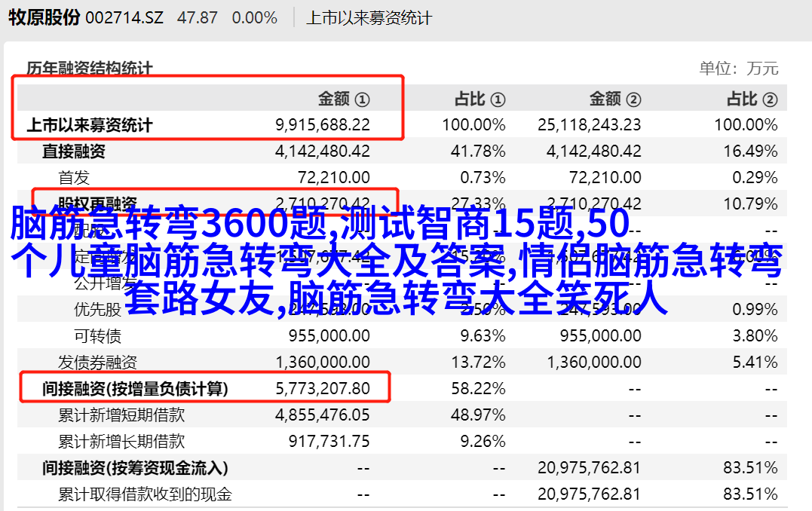Expand the 间接融资(按筹资现金流入) row
This screenshot has width=812, height=511.
point(135,467)
